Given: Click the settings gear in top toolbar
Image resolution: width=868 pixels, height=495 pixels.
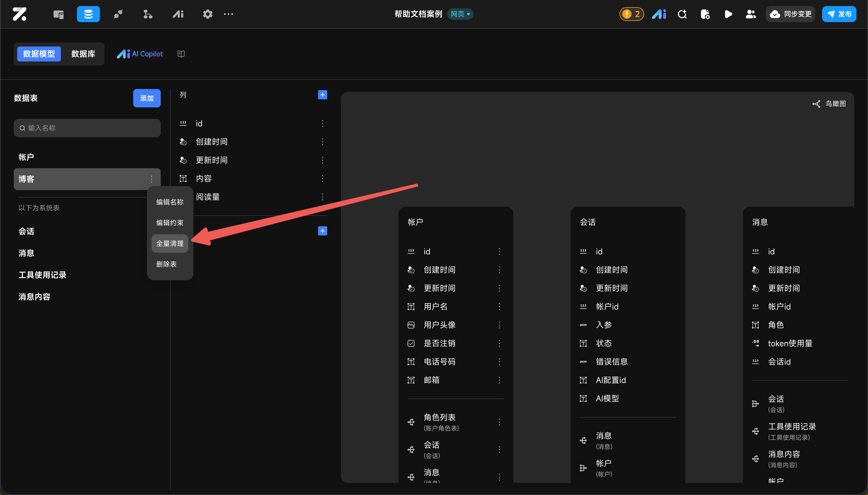Looking at the screenshot, I should [207, 14].
